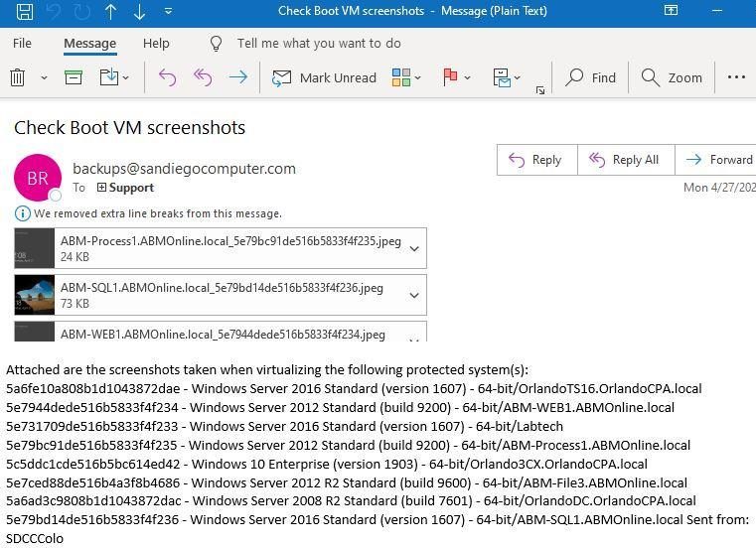Click the ribbon dialog launcher arrow
Screen dimensions: 756x549
(x=540, y=90)
